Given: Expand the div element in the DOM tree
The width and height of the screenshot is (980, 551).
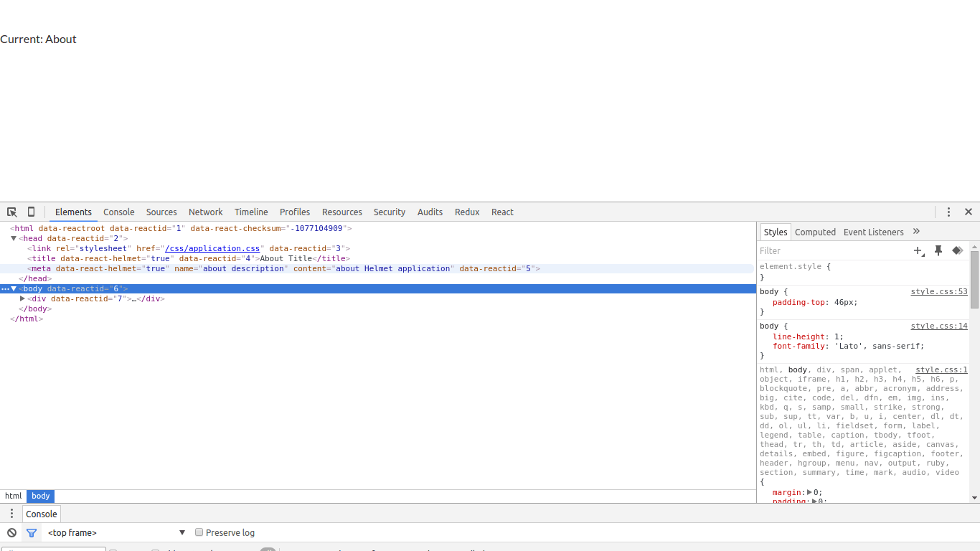Looking at the screenshot, I should (x=22, y=298).
